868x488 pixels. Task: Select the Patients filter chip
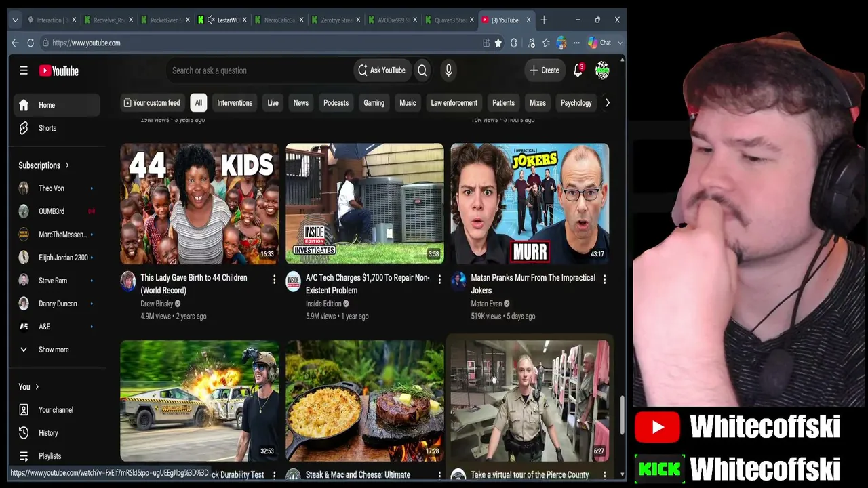click(x=503, y=103)
